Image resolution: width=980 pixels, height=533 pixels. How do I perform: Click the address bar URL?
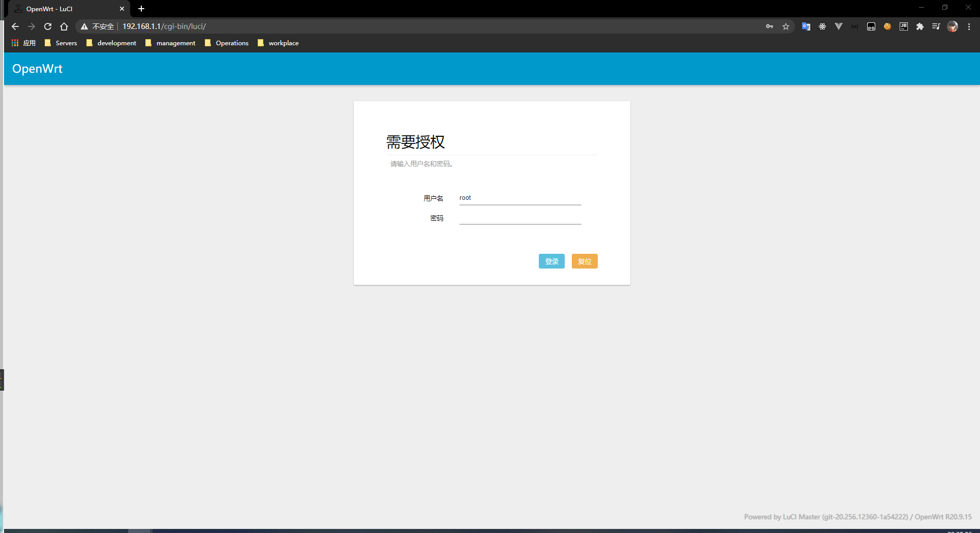point(164,26)
